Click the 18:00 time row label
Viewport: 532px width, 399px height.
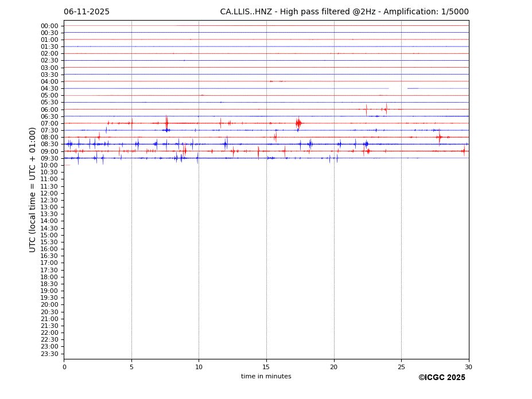tap(49, 277)
